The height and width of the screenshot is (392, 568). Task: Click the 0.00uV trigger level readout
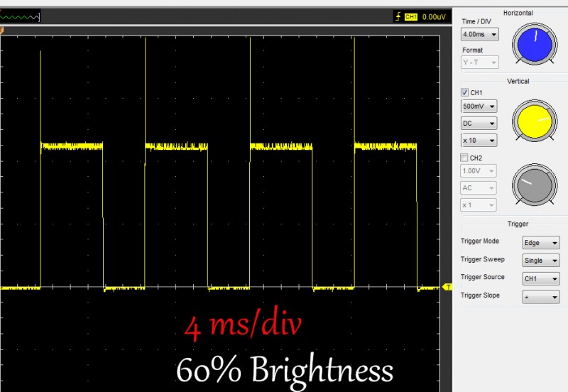point(434,16)
